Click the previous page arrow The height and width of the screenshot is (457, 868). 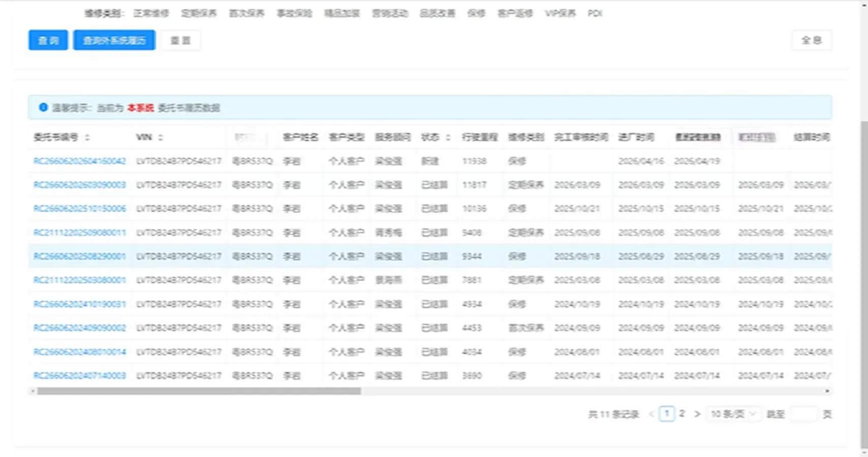click(x=652, y=414)
